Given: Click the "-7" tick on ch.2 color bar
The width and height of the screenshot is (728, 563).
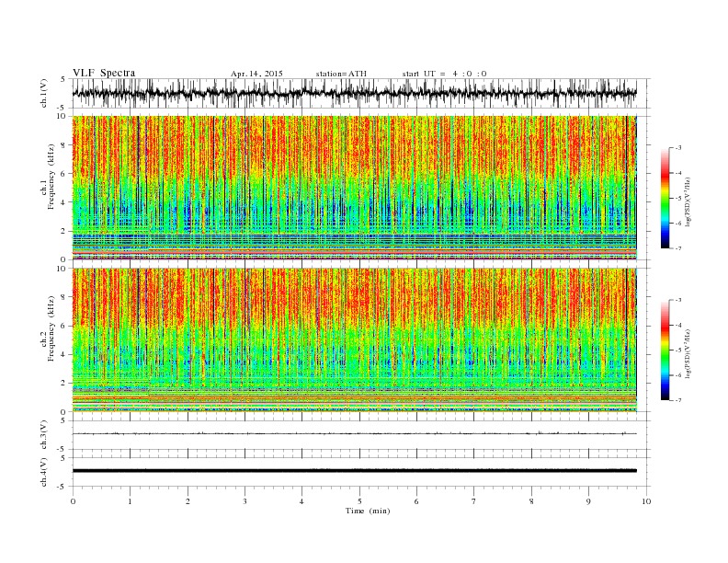Looking at the screenshot, I should pyautogui.click(x=678, y=400).
